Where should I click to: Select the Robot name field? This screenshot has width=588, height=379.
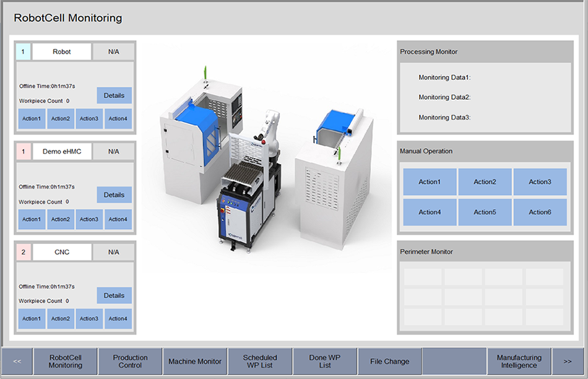[x=62, y=52]
